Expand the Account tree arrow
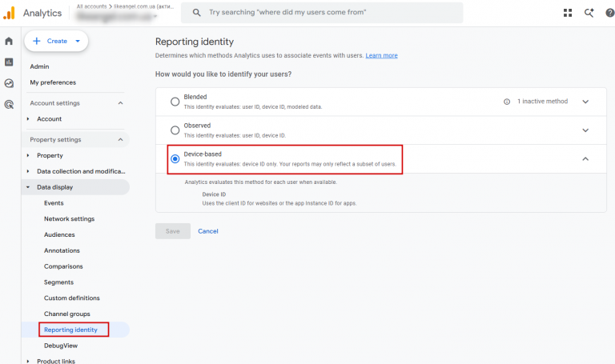The height and width of the screenshot is (364, 615). click(x=28, y=118)
